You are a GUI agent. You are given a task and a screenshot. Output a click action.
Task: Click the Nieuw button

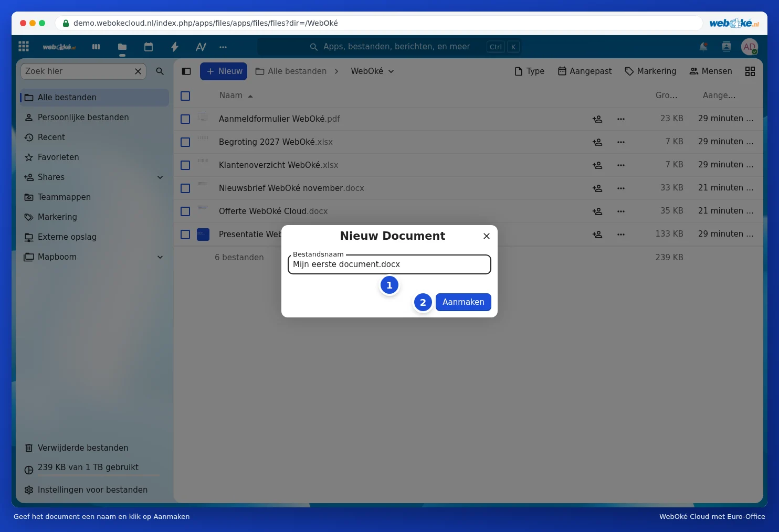pos(224,71)
